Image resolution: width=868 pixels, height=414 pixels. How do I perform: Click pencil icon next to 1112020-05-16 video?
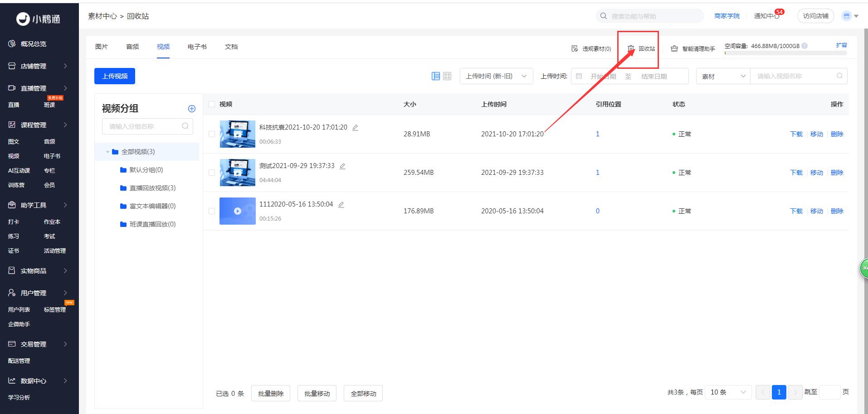[x=341, y=205]
